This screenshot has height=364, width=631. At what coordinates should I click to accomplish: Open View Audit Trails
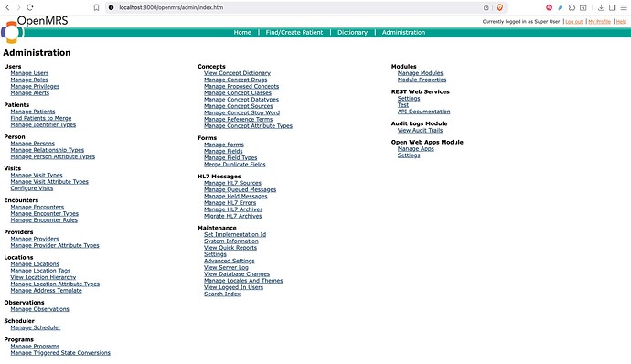420,131
